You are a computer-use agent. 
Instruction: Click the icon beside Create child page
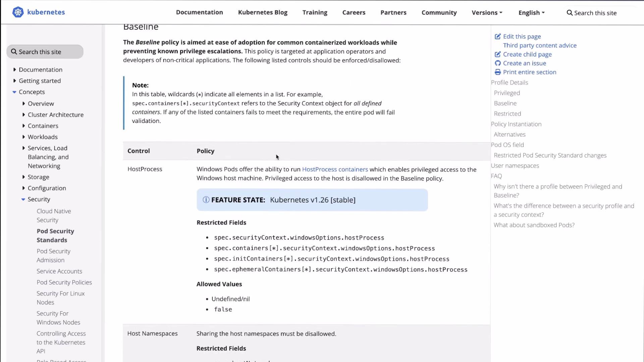click(498, 54)
